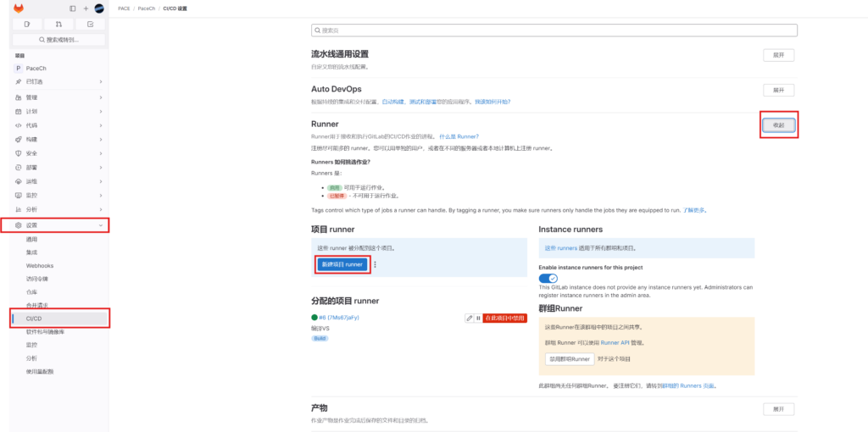
Task: Click the plus create-new icon
Action: pyautogui.click(x=86, y=8)
